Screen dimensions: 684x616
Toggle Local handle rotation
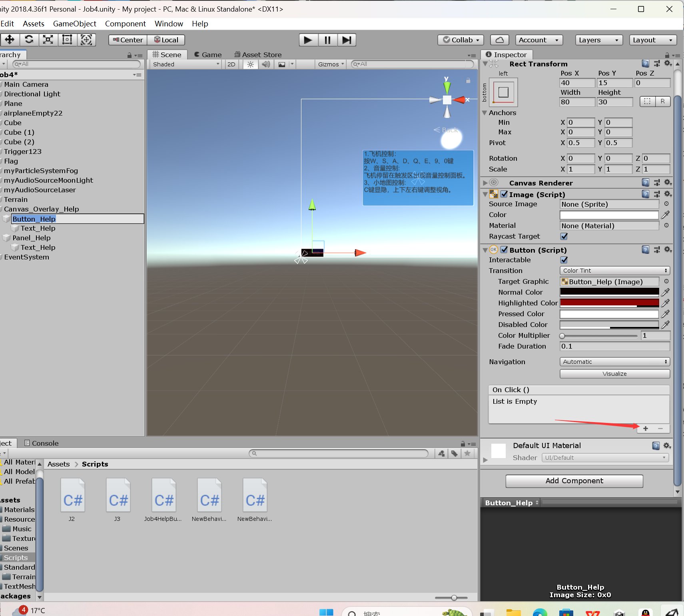click(166, 40)
